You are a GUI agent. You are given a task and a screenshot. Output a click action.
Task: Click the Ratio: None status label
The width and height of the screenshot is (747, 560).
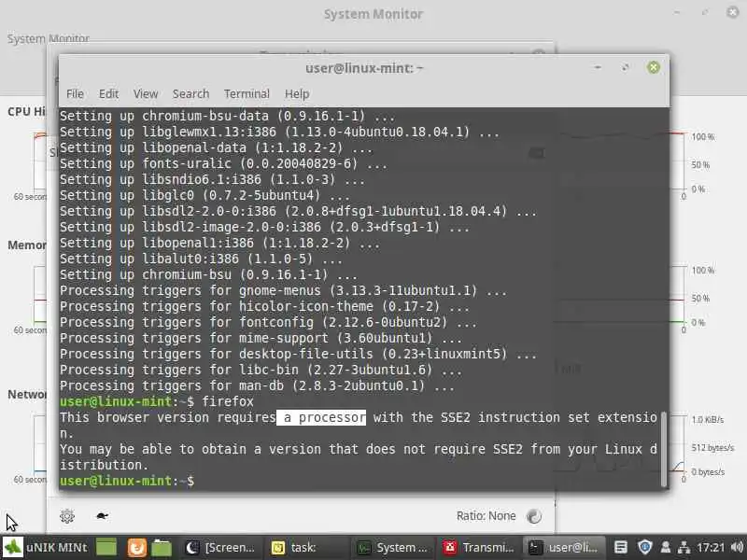[486, 516]
